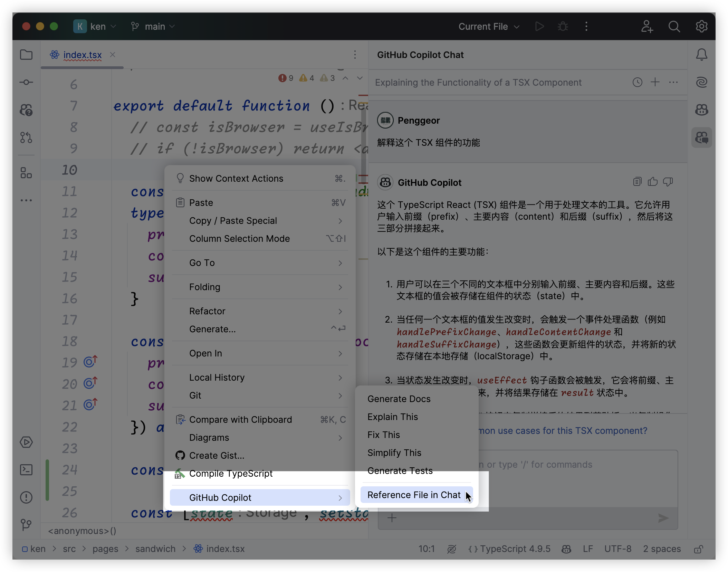This screenshot has width=728, height=572.
Task: Toggle read-only lock in status bar
Action: [698, 549]
